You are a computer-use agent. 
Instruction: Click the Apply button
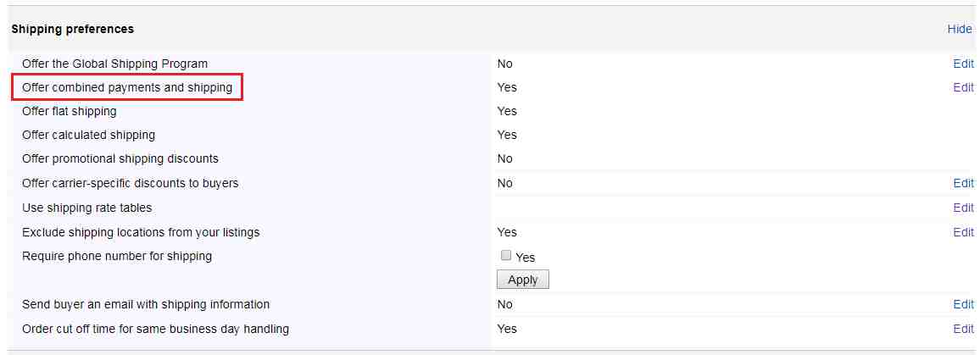click(x=523, y=280)
